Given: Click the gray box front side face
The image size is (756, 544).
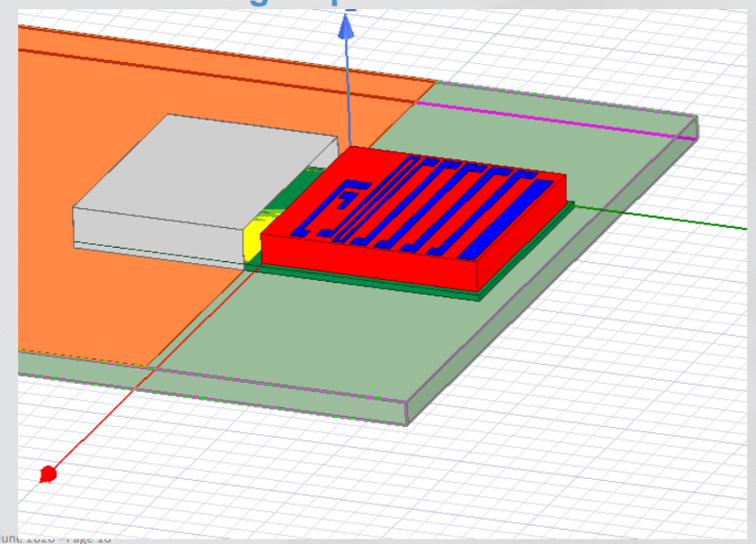Looking at the screenshot, I should click(158, 225).
